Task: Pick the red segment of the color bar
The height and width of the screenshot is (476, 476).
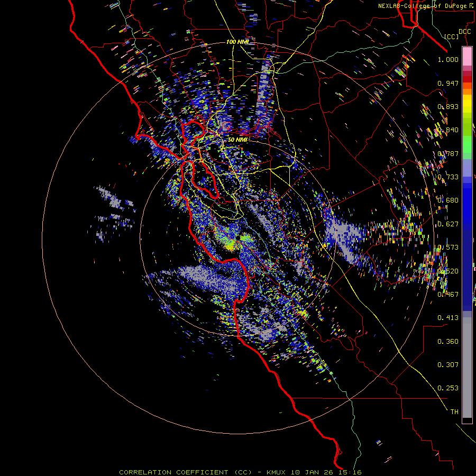Action: point(467,79)
